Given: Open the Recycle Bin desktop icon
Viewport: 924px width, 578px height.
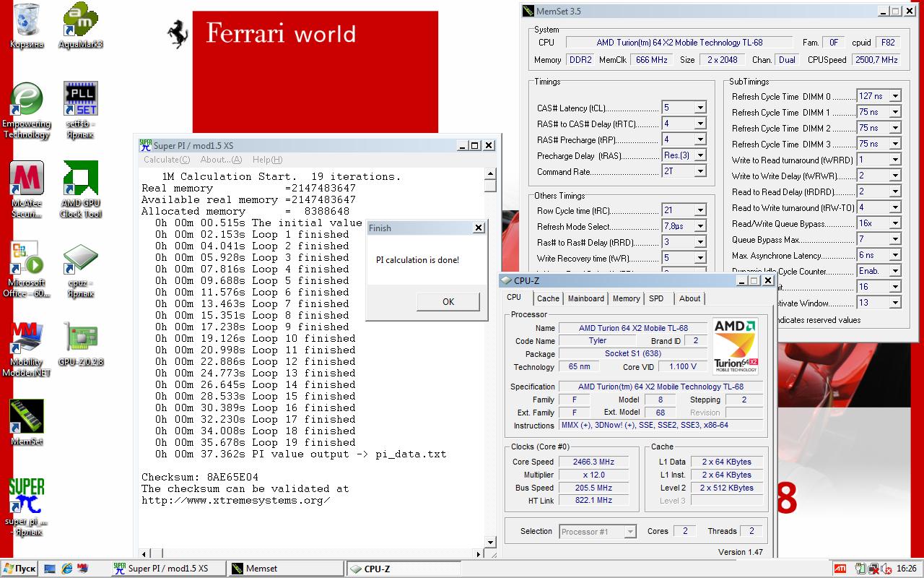Looking at the screenshot, I should [x=27, y=25].
